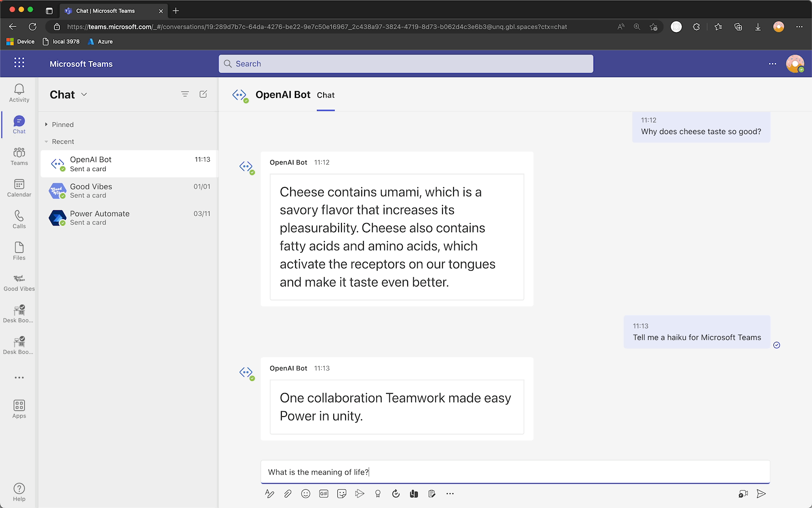
Task: Switch to the Chat tab of OpenAI Bot
Action: (x=326, y=95)
